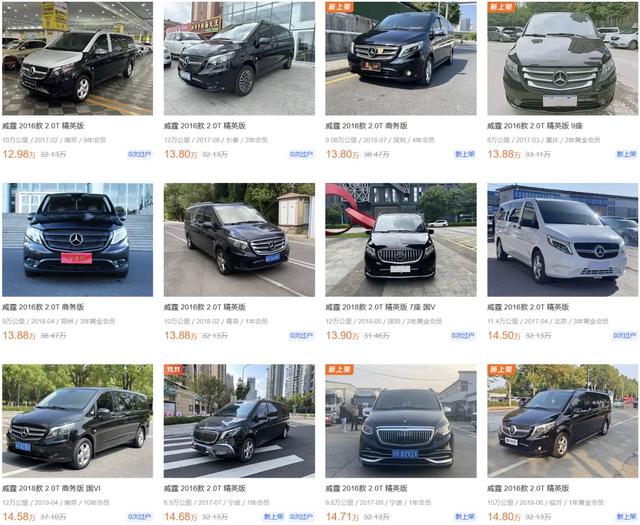
Task: Select the van photo with the red sculpture behind it
Action: [x=401, y=240]
